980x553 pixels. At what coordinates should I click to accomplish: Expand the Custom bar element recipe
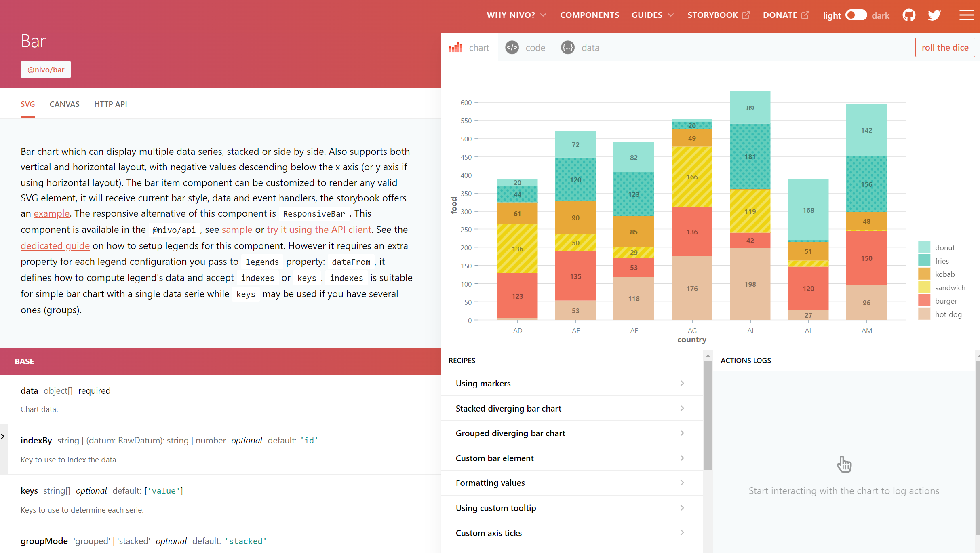click(x=572, y=458)
